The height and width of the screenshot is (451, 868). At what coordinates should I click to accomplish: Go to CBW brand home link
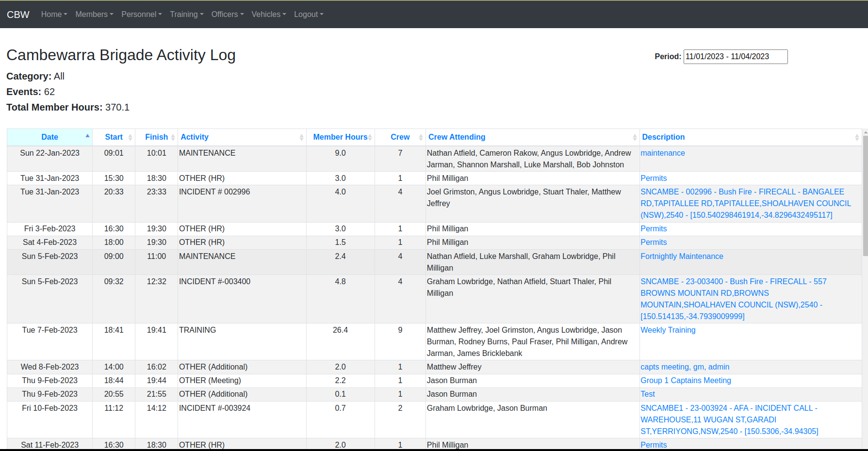click(x=18, y=15)
